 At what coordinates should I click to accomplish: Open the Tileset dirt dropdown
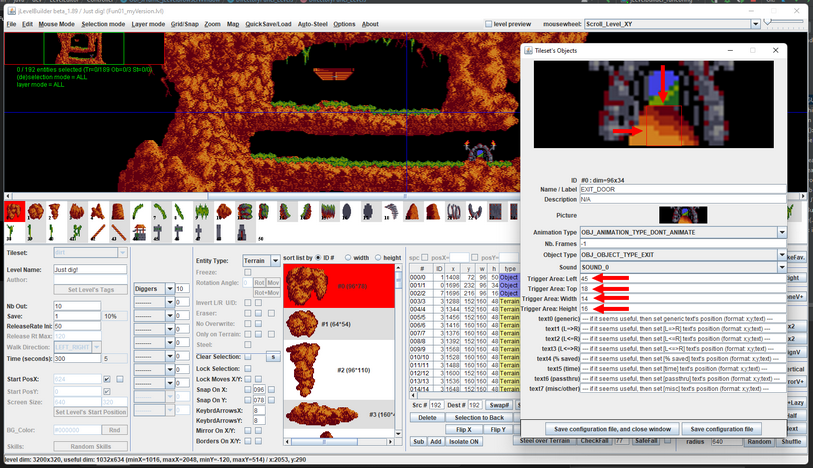coord(122,253)
